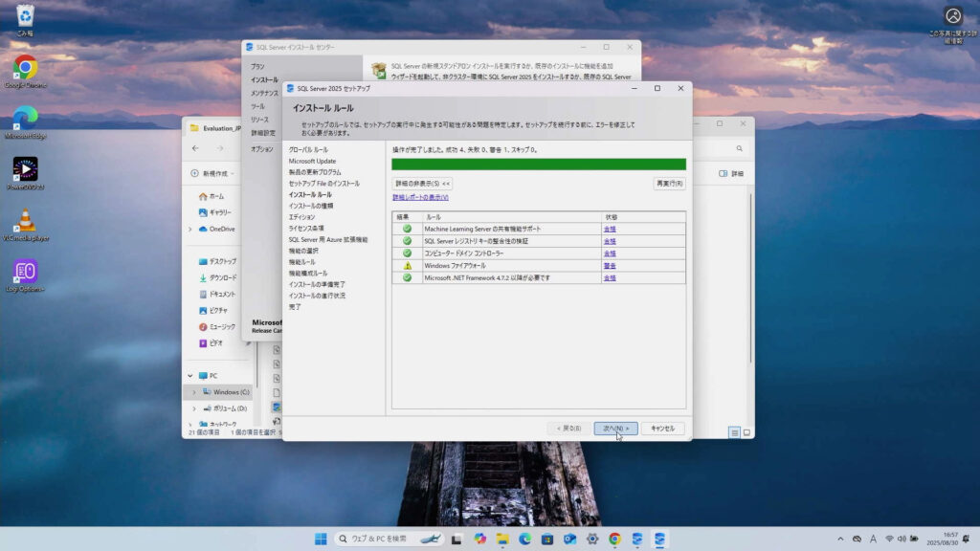Screen dimensions: 980x551
Task: Click the green check icon for コンピューター ドメイン コントローラー
Action: [x=407, y=253]
